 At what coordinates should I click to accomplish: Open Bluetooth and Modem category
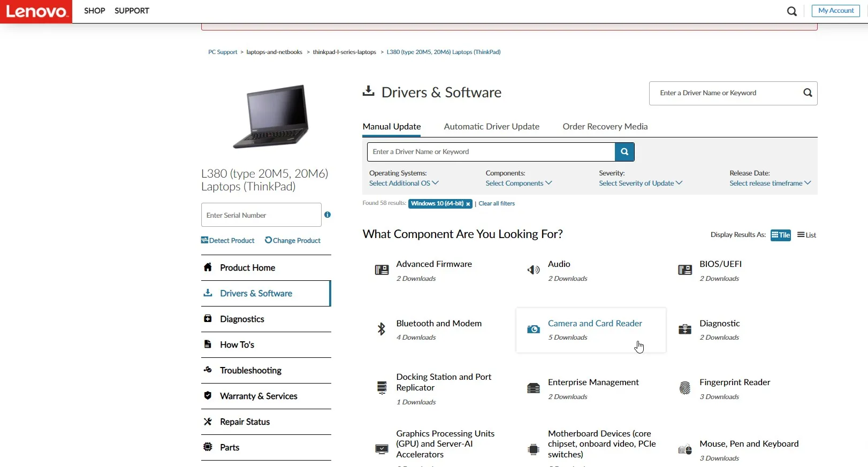point(439,324)
